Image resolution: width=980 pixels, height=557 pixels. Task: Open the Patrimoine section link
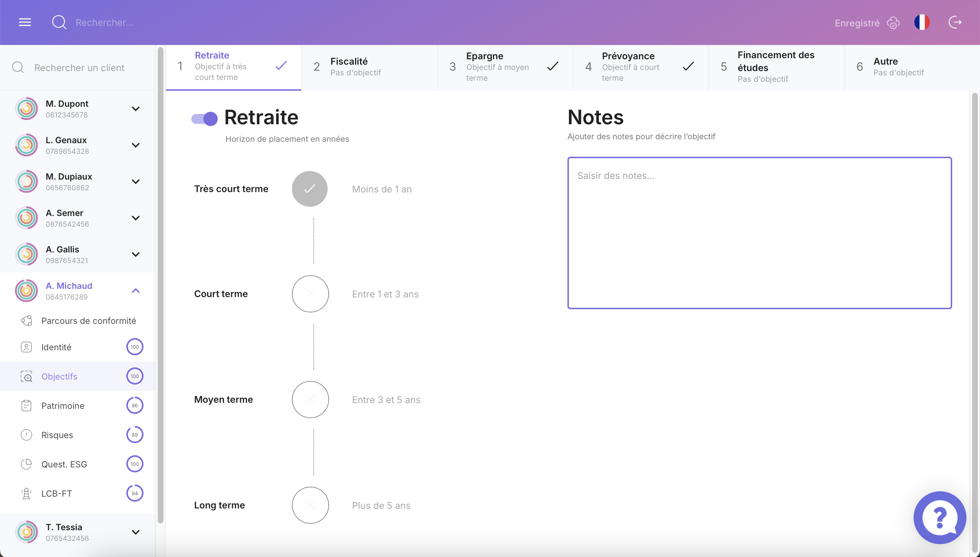pos(63,406)
